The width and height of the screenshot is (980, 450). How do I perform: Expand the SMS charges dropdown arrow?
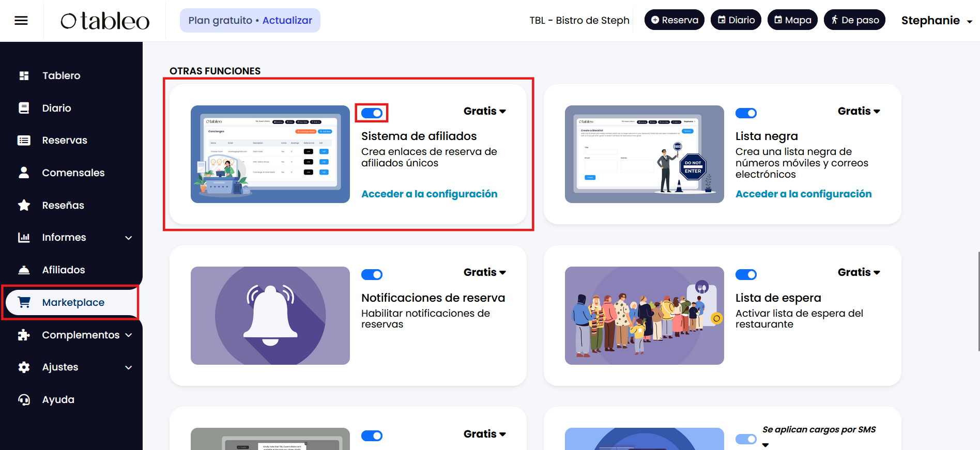click(x=765, y=445)
